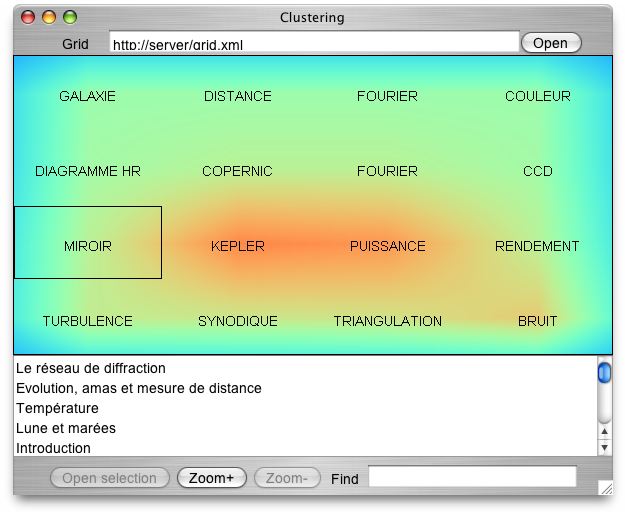Click inside the Find search field
Viewport: 625px width, 512px height.
click(472, 478)
